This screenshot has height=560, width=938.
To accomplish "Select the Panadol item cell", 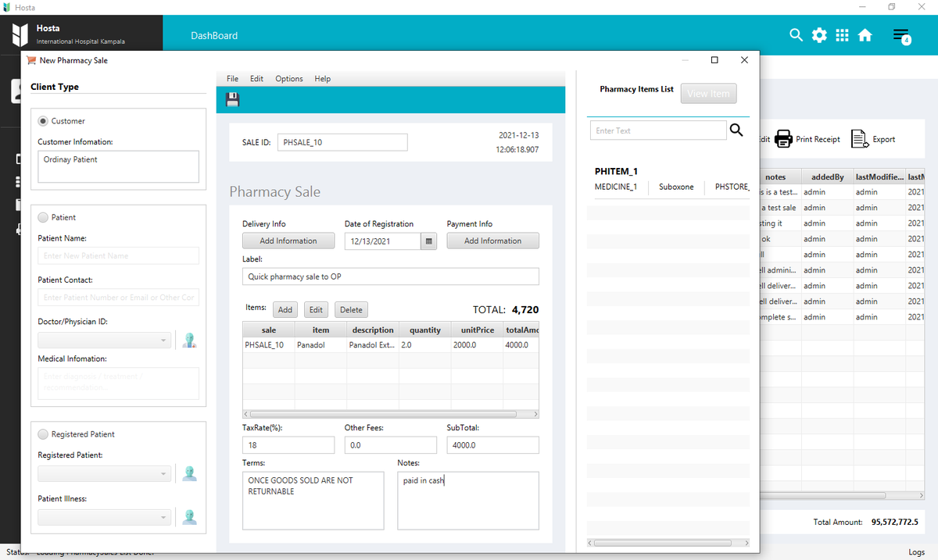I will pyautogui.click(x=320, y=344).
